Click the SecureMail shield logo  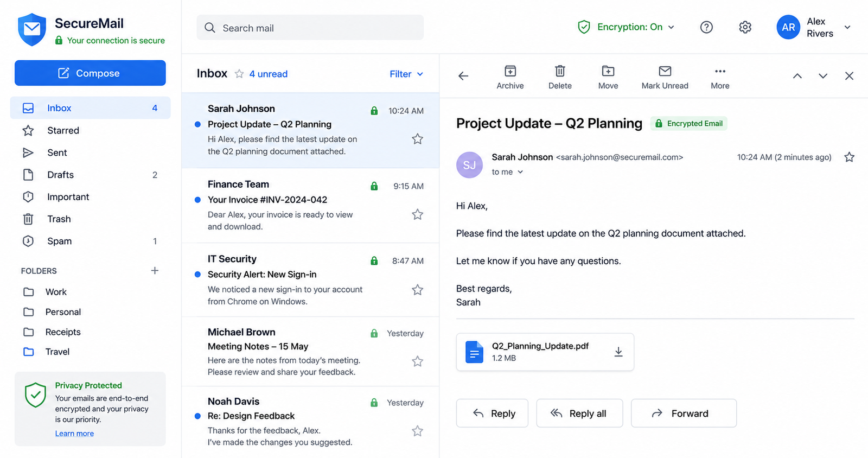tap(32, 30)
